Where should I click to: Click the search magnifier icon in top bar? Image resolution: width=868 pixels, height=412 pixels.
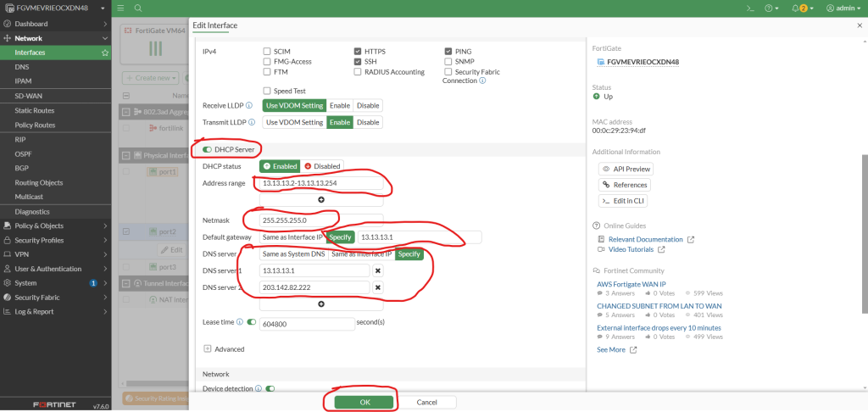coord(137,8)
